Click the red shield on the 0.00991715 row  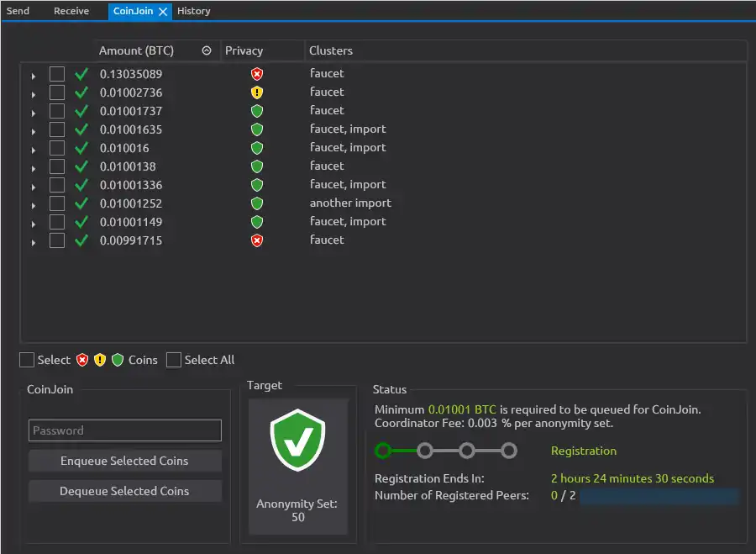[257, 240]
